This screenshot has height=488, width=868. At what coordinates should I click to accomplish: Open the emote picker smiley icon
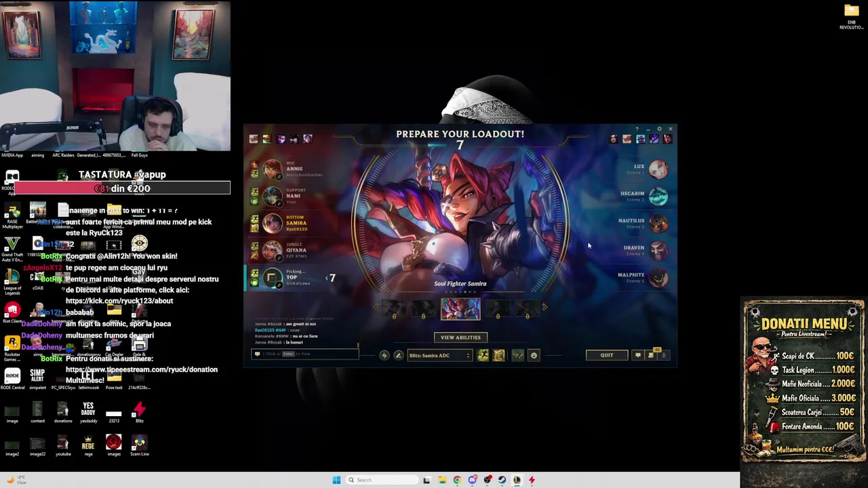click(534, 355)
